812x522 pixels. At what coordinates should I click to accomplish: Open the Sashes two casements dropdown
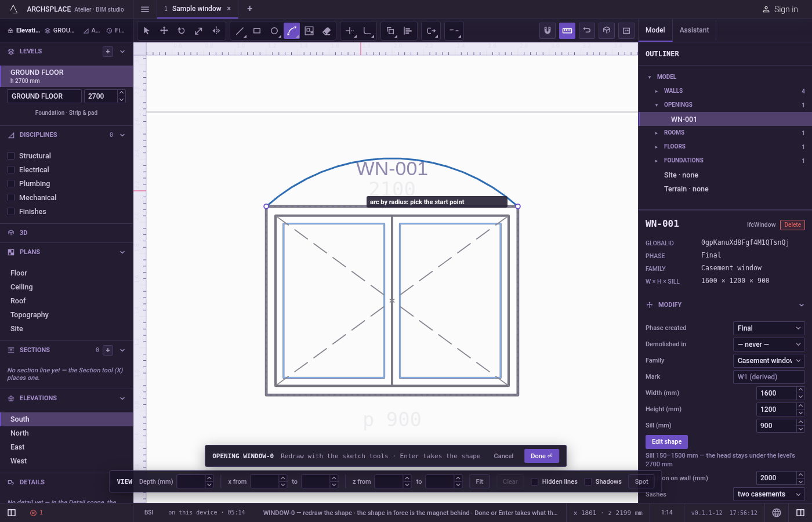point(768,494)
